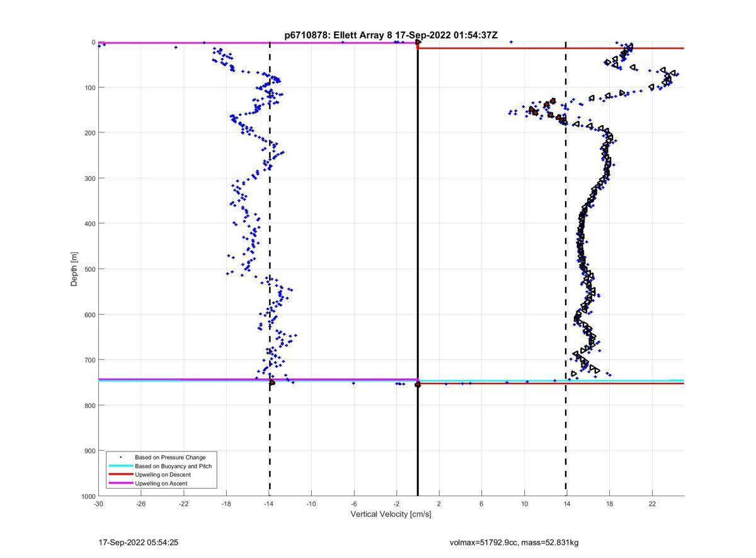Click x-axis tick label '22'
The width and height of the screenshot is (756, 558).
(x=653, y=504)
